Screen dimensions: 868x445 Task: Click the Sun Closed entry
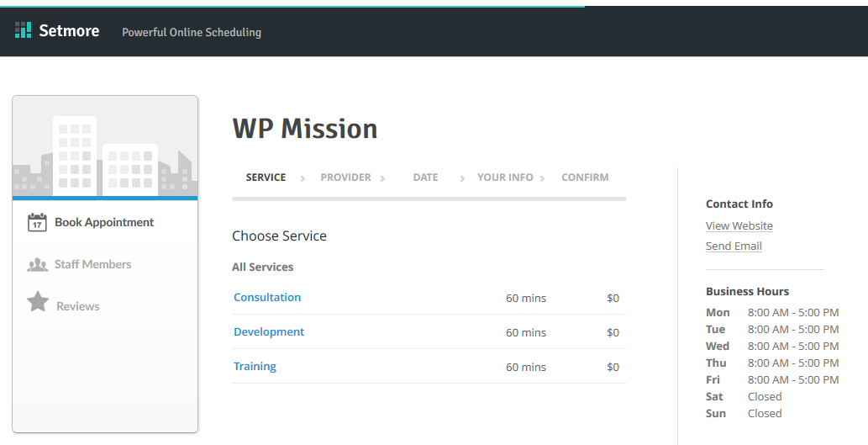pos(765,413)
